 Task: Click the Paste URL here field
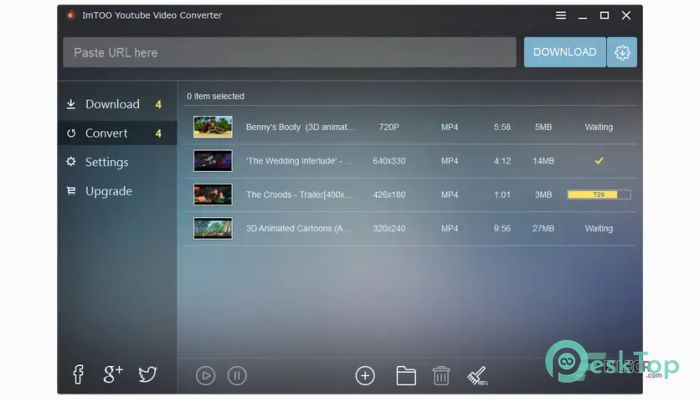289,53
